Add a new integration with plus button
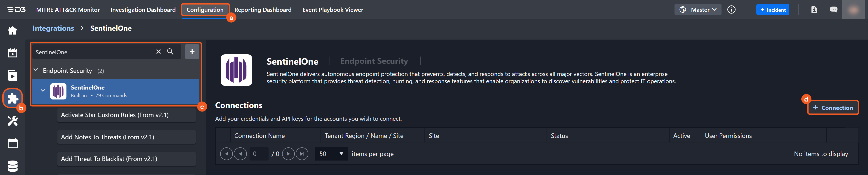Image resolution: width=868 pixels, height=175 pixels. 192,52
